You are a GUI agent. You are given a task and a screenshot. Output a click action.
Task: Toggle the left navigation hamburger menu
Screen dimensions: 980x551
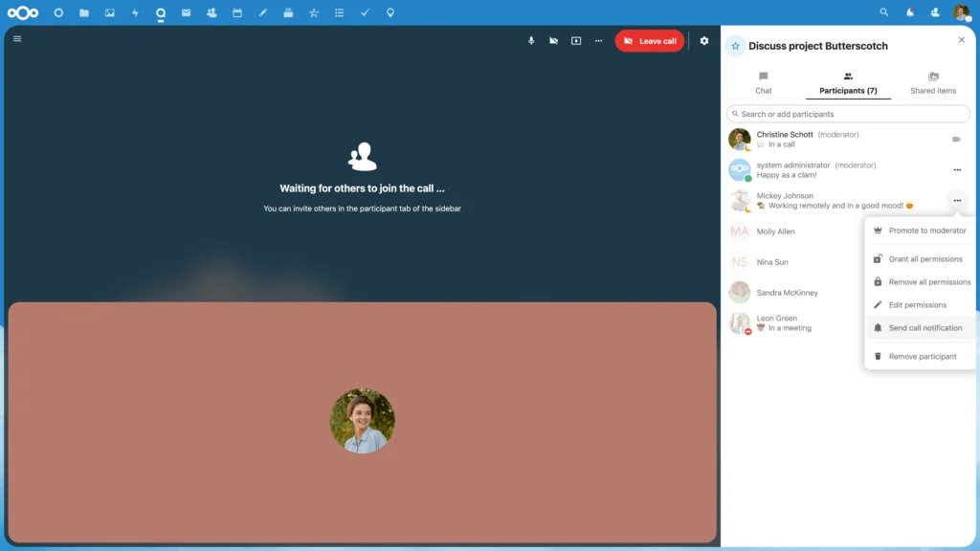[17, 38]
